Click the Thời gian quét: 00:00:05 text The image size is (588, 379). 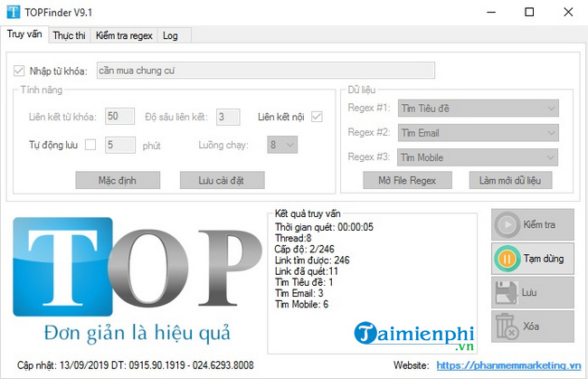click(324, 227)
